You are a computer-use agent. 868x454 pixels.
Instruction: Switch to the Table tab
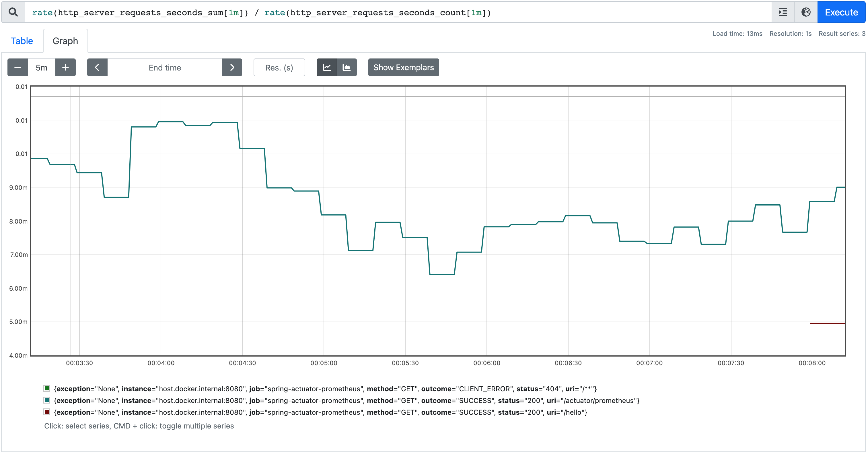click(22, 41)
